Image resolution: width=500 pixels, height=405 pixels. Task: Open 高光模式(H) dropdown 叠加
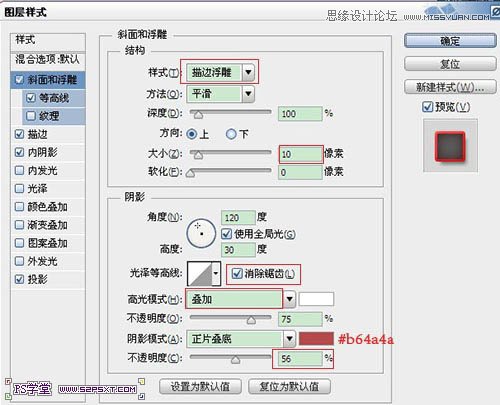(x=240, y=299)
